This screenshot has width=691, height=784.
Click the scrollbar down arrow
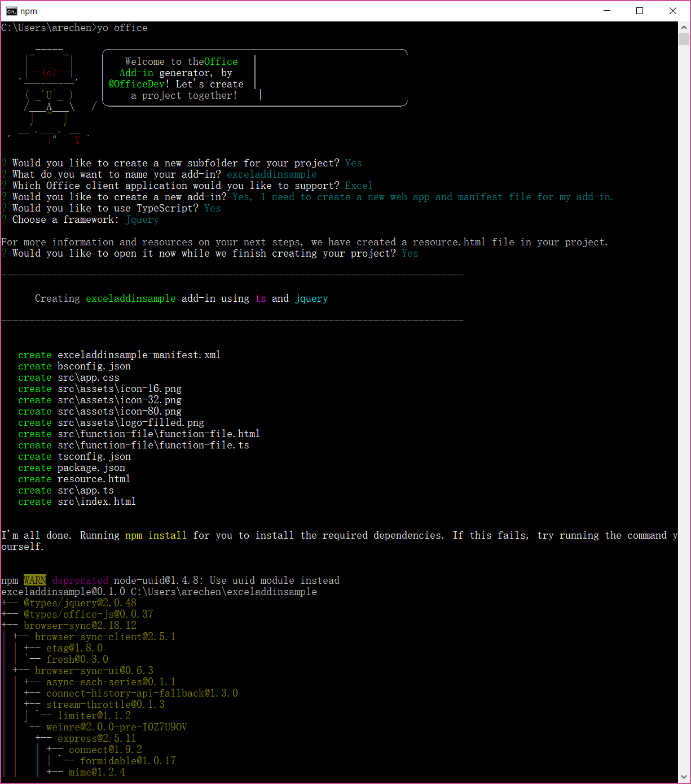[x=684, y=777]
